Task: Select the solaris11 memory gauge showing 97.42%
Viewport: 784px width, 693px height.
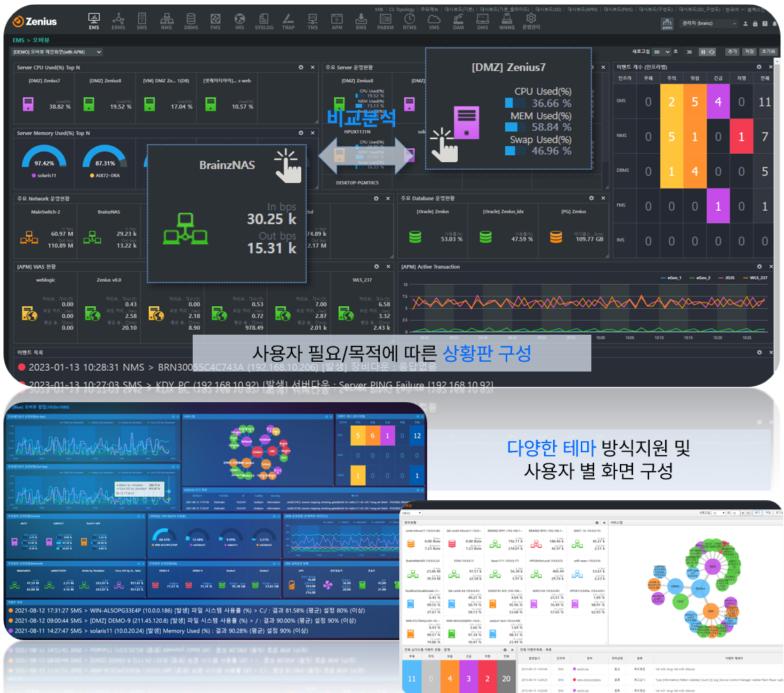Action: point(44,161)
